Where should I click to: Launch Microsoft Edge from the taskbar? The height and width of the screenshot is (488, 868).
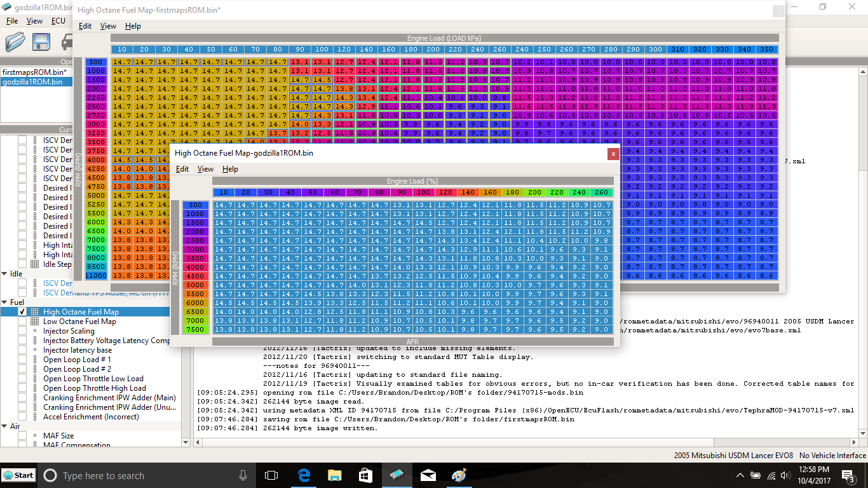pos(303,475)
